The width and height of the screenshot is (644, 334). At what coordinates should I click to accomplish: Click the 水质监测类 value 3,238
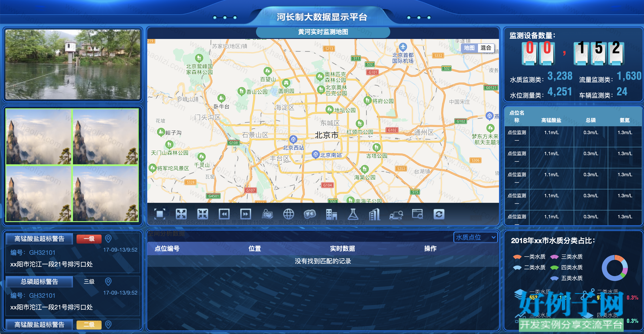tap(560, 76)
